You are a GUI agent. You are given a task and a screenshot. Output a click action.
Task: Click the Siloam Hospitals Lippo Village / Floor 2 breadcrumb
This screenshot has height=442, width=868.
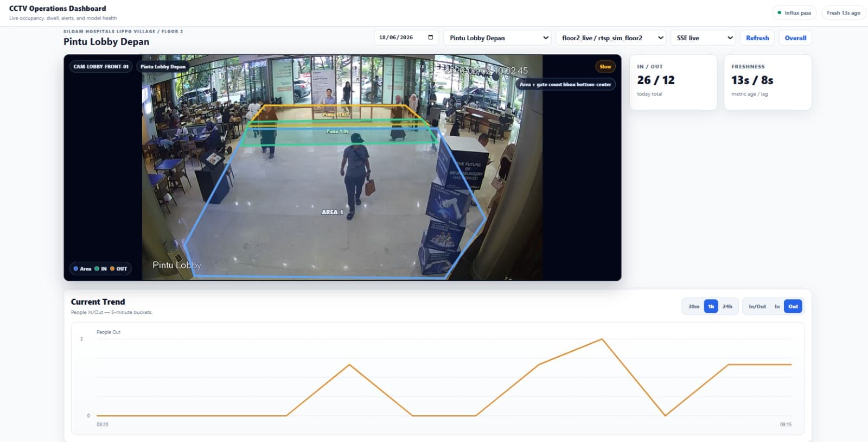(x=123, y=31)
